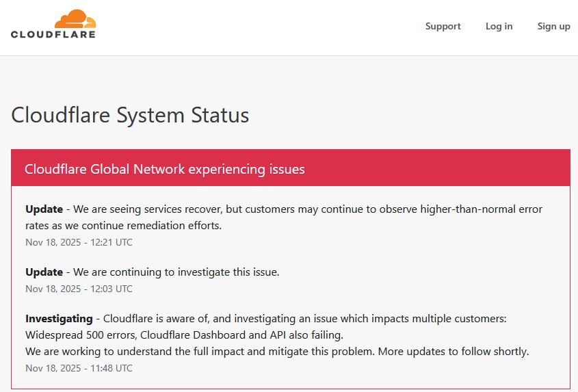Open the Global Network experiencing issues incident

[164, 169]
